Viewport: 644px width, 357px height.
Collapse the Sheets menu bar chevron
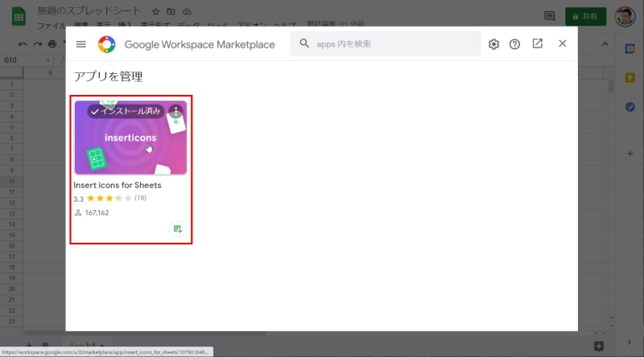tap(605, 44)
